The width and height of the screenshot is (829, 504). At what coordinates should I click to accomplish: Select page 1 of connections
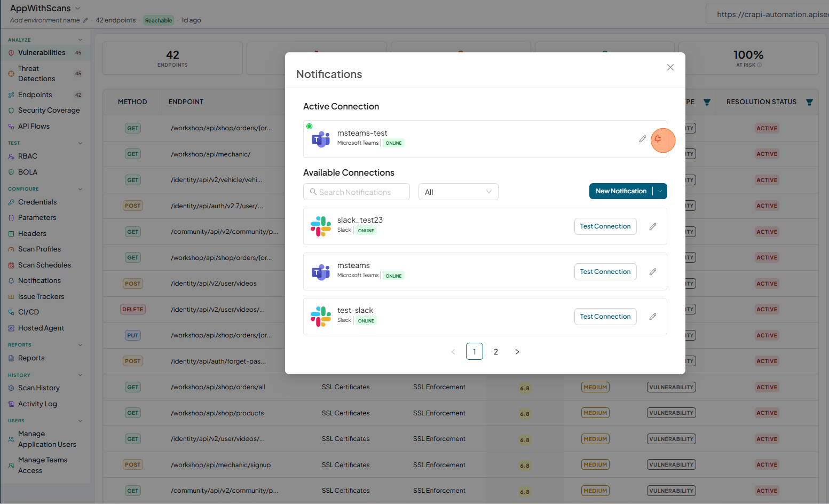(x=475, y=351)
